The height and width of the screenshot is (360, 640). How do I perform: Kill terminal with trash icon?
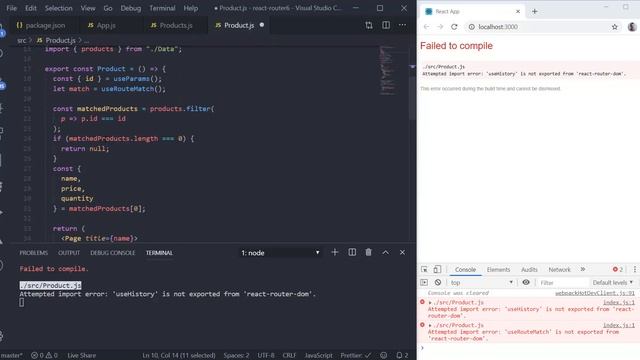(369, 252)
